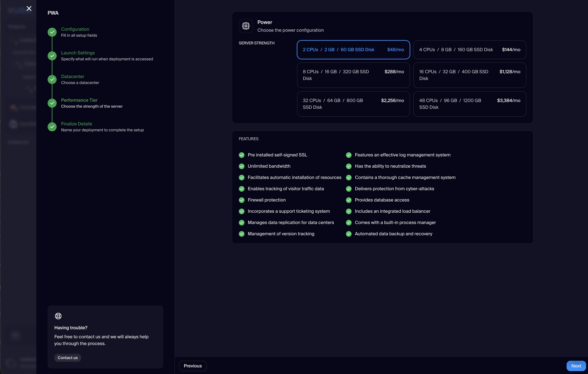Viewport: 588px width, 374px height.
Task: Click the Finalize Details step checkmark icon
Action: (x=52, y=127)
